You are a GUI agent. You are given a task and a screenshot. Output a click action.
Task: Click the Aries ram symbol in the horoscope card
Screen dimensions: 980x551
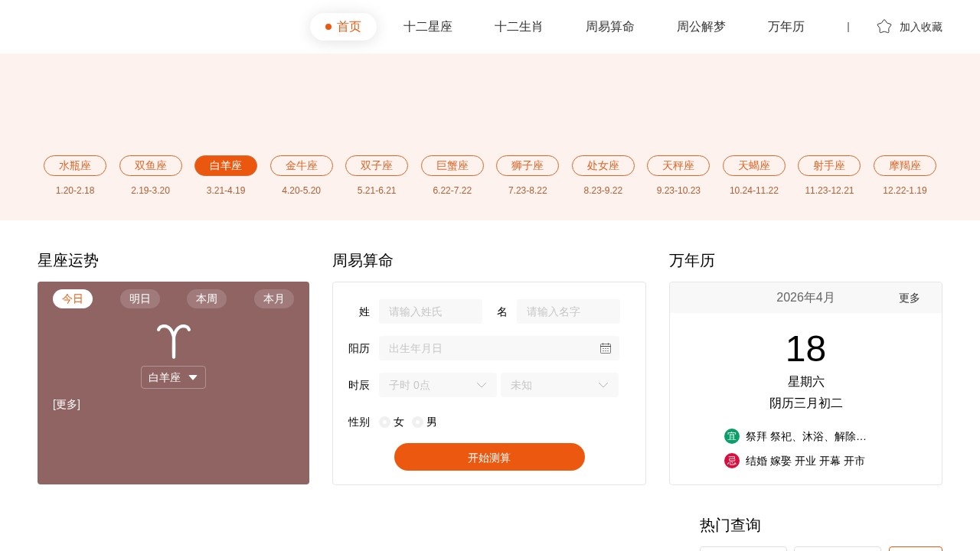[x=173, y=340]
